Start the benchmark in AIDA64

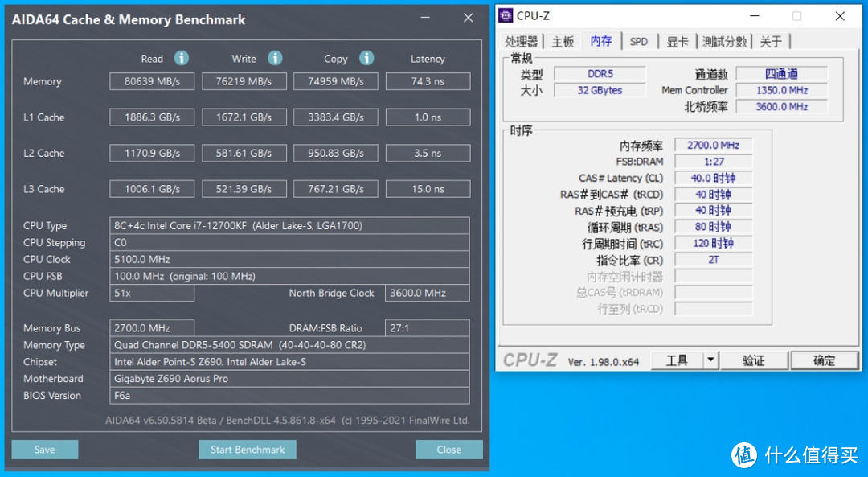tap(247, 449)
